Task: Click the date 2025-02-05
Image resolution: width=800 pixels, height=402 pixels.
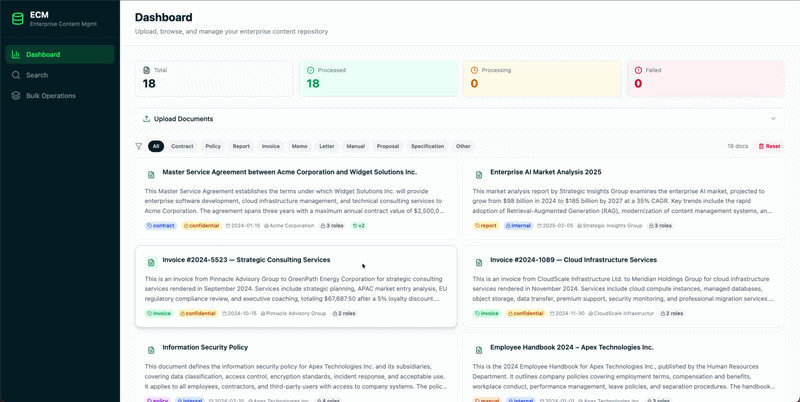Action: [x=555, y=225]
